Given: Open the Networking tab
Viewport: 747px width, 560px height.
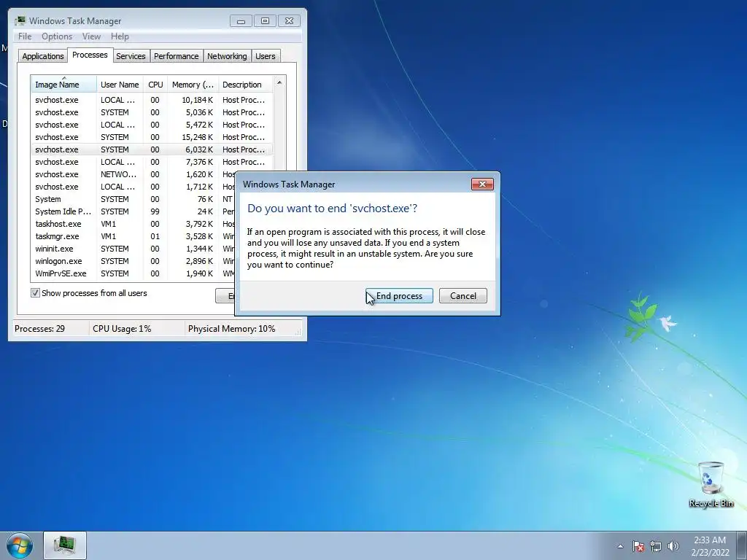Looking at the screenshot, I should click(x=227, y=56).
